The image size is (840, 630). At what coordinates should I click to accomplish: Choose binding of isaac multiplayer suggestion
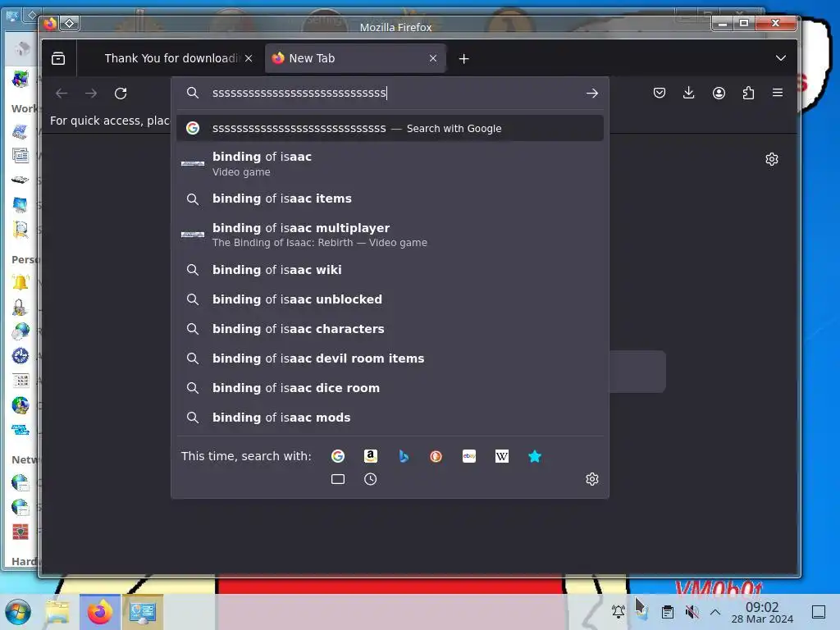pos(390,235)
